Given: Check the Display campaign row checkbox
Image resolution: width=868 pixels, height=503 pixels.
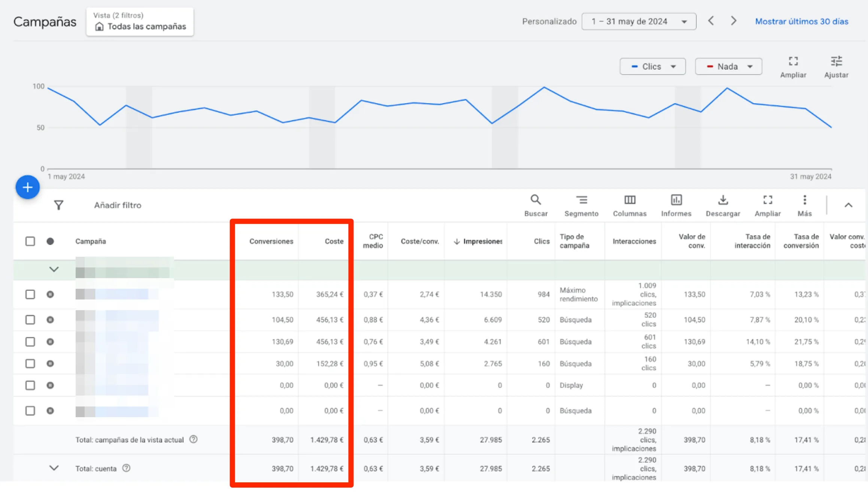Looking at the screenshot, I should 30,385.
